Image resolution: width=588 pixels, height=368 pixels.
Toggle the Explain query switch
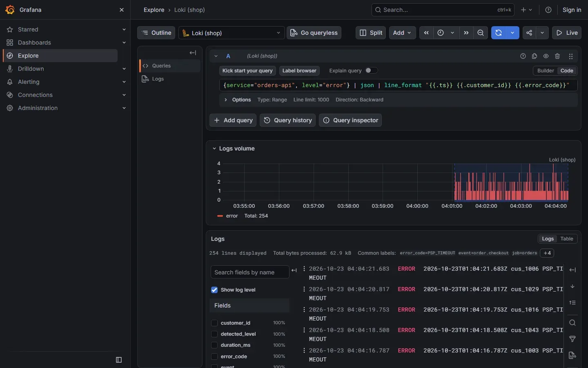coord(371,70)
